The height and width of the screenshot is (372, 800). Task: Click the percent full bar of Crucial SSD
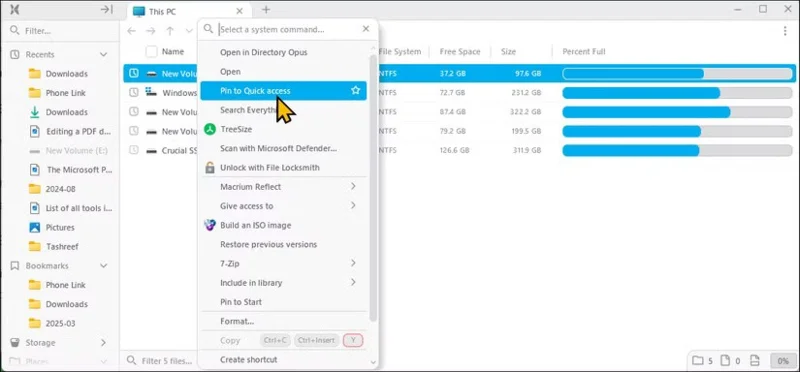click(x=678, y=151)
